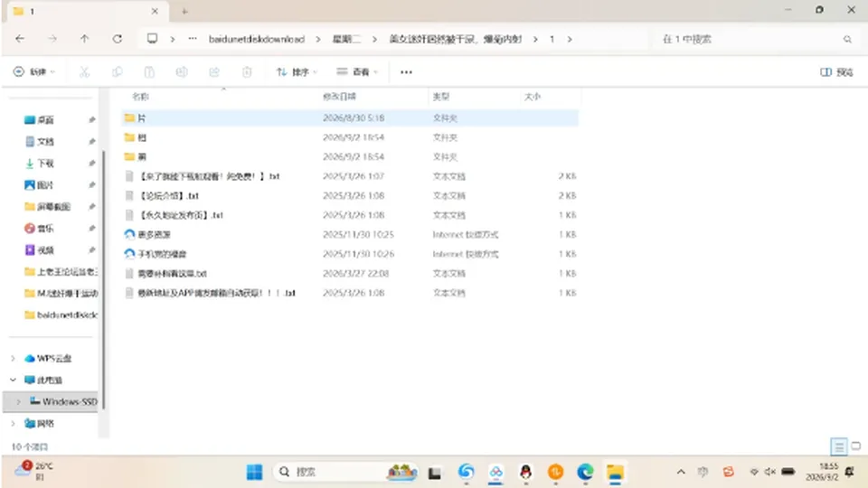Click the Delete trash icon
Viewport: 868px width, 488px height.
[247, 72]
